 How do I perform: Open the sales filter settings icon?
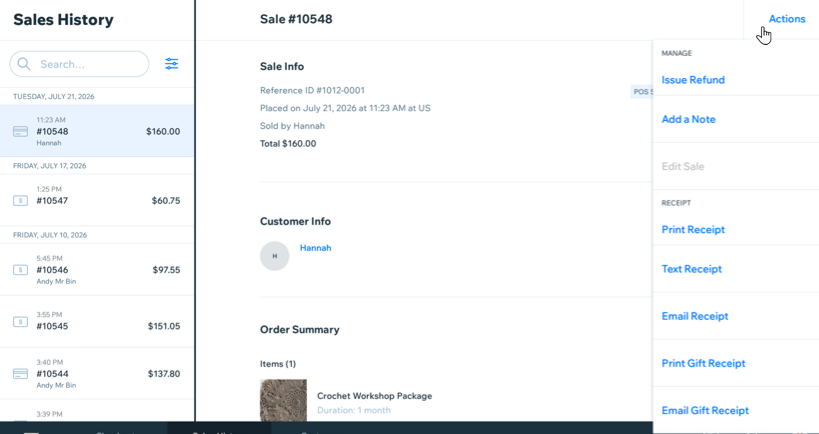coord(171,64)
